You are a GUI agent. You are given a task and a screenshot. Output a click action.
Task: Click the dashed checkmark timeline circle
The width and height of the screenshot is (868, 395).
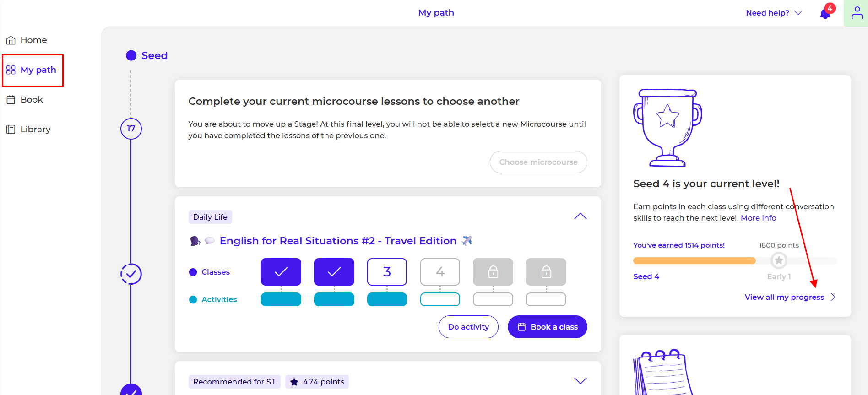point(131,274)
